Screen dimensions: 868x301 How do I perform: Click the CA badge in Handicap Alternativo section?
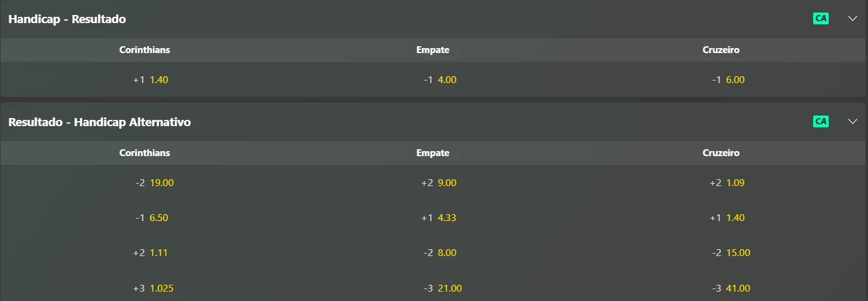click(x=821, y=122)
